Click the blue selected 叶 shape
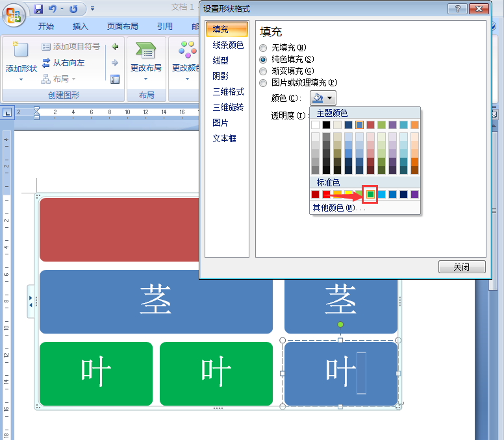The image size is (504, 440). tap(341, 374)
